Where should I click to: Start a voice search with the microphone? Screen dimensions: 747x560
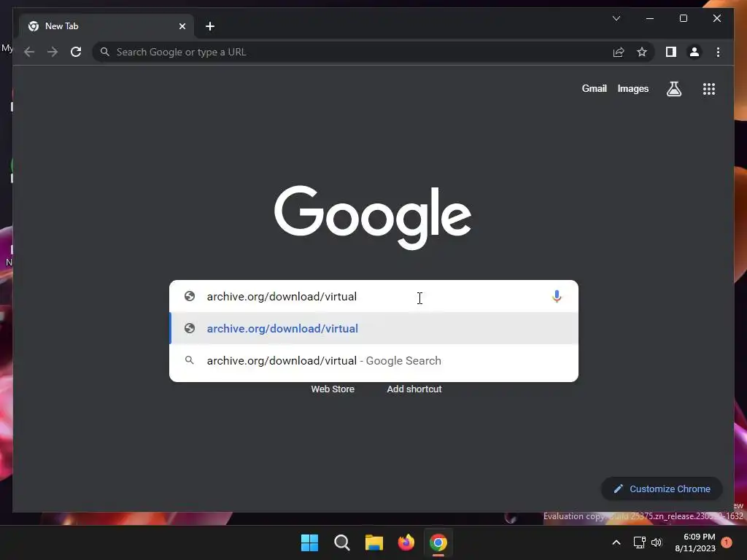click(557, 297)
